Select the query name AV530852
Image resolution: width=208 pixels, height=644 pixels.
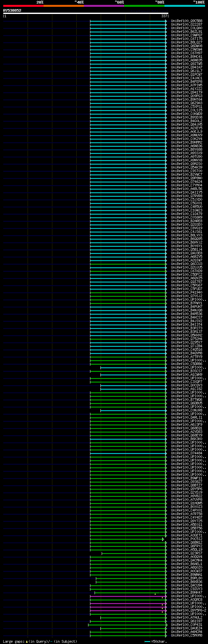(12, 10)
